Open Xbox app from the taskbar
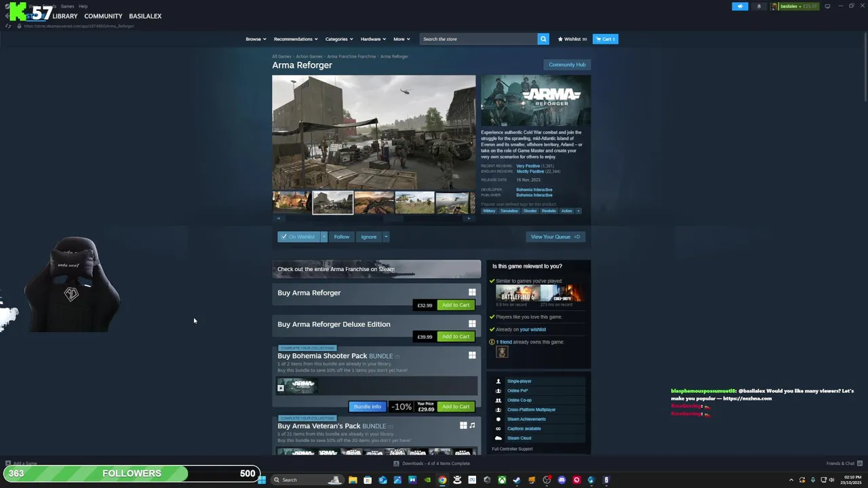The width and height of the screenshot is (868, 488). coord(502,480)
